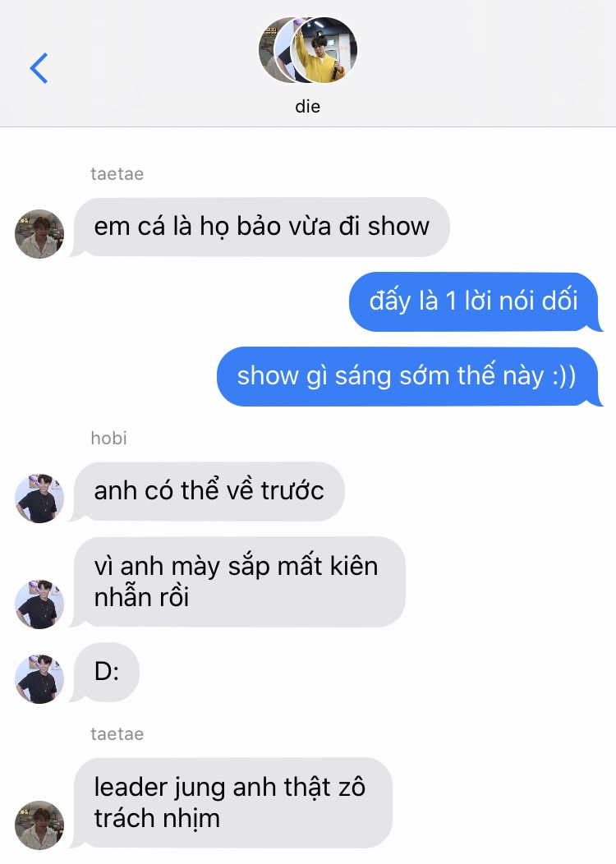Tap taetae's avatar beside the 'leader jung' message

pos(39,825)
